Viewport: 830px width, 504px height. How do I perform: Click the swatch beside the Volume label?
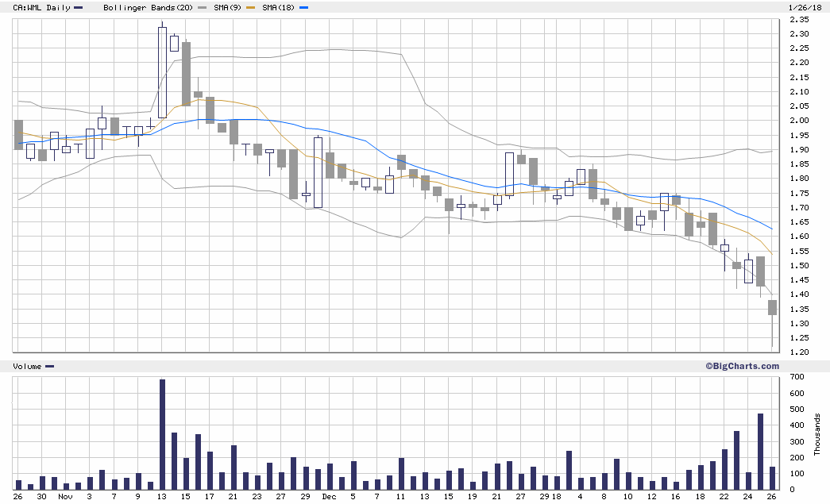click(50, 366)
